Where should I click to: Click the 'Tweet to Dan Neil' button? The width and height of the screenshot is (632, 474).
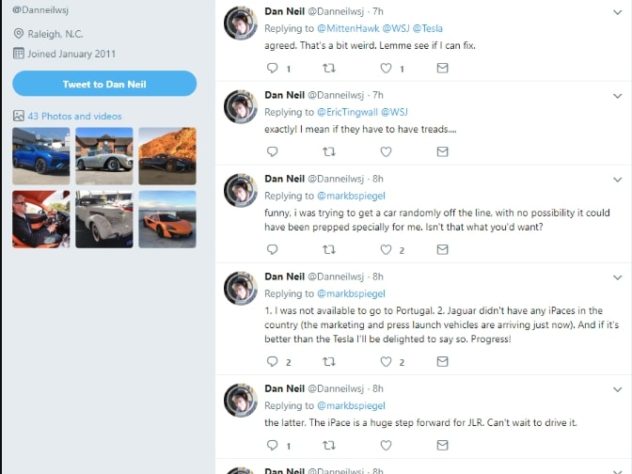click(104, 84)
